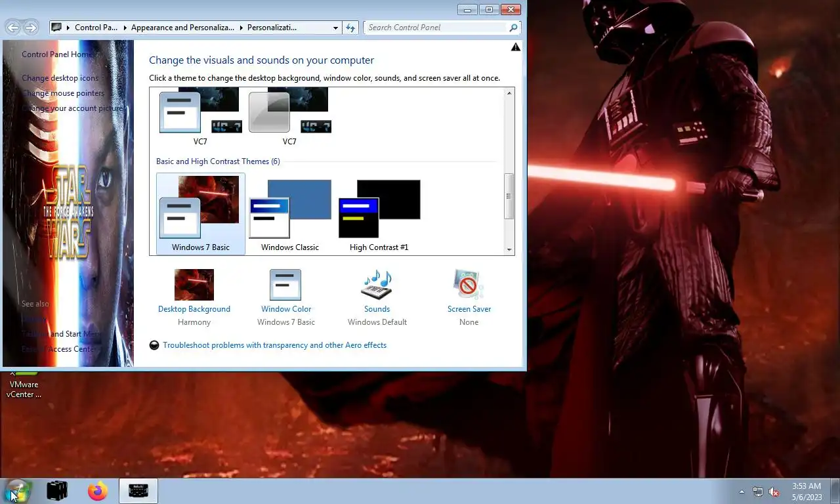Select the Windows 7 Basic theme

[201, 214]
